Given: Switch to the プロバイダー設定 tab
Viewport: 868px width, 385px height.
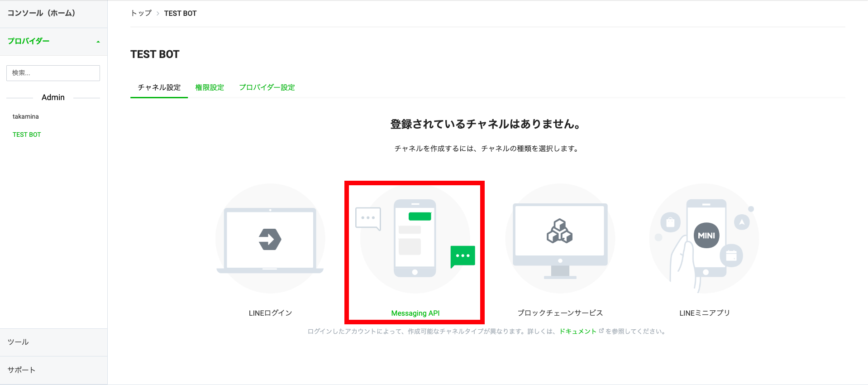Looking at the screenshot, I should pos(267,87).
